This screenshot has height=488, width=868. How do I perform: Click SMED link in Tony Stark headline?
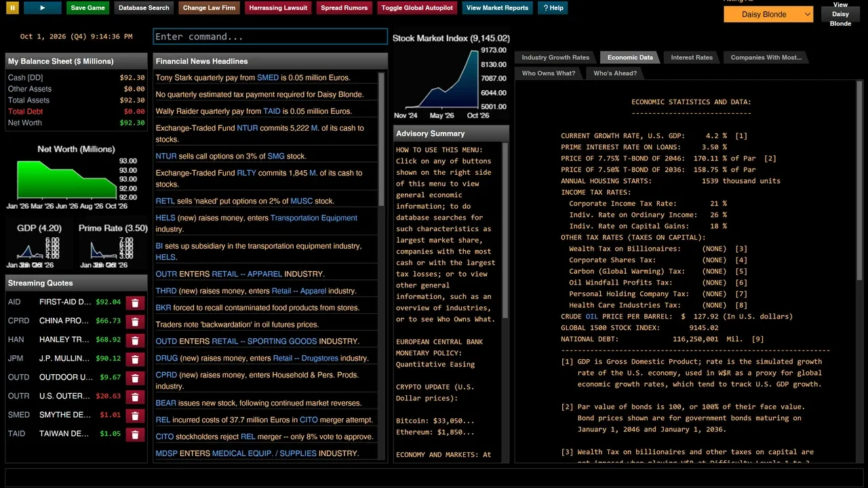pyautogui.click(x=268, y=78)
